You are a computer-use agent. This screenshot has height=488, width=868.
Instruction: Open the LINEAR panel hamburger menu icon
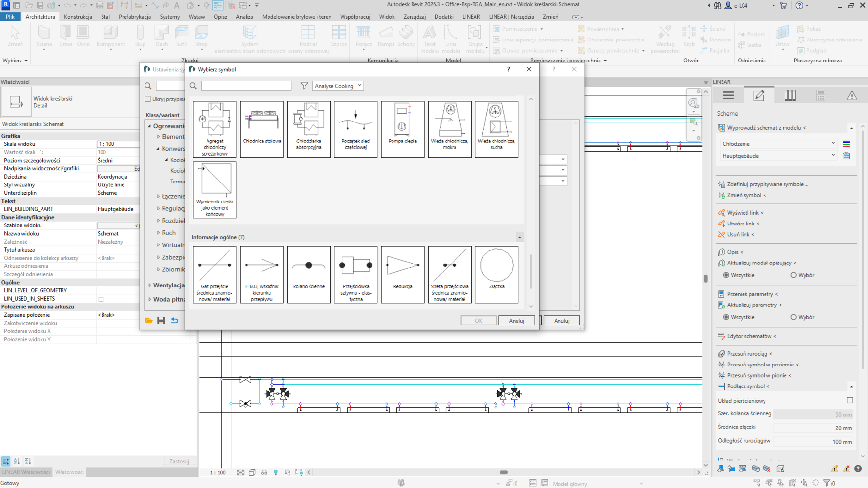[728, 96]
